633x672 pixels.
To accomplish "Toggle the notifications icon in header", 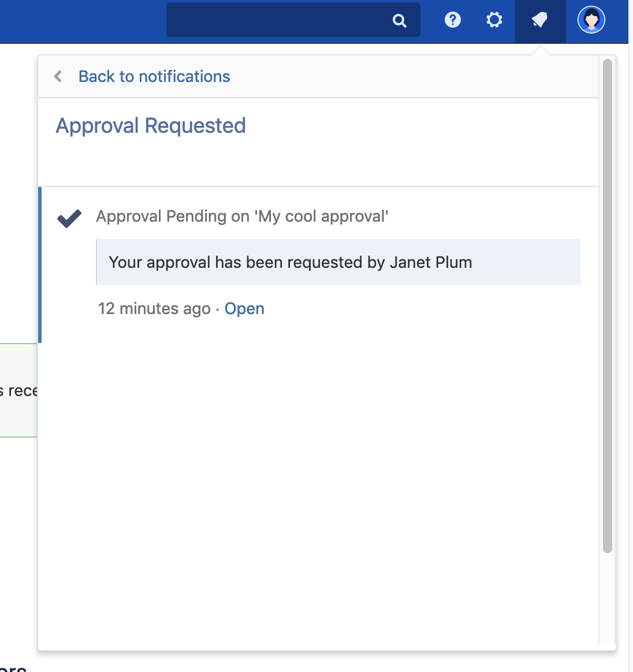I will 539,21.
